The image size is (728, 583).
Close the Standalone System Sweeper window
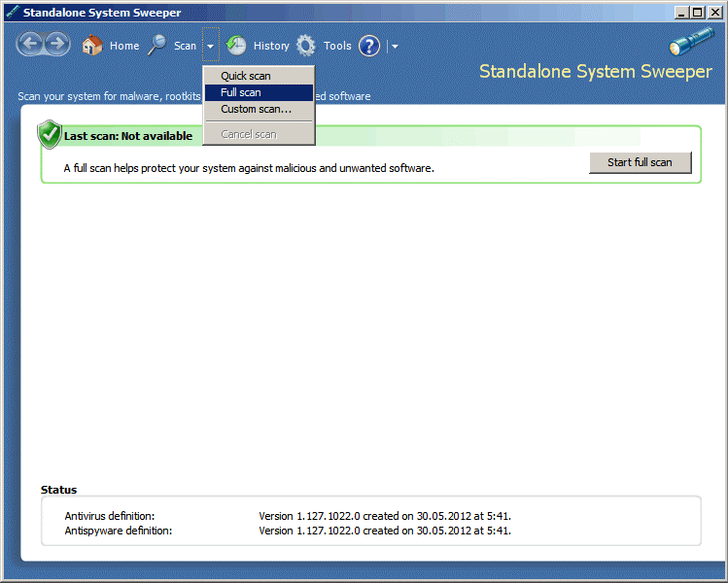coord(715,12)
